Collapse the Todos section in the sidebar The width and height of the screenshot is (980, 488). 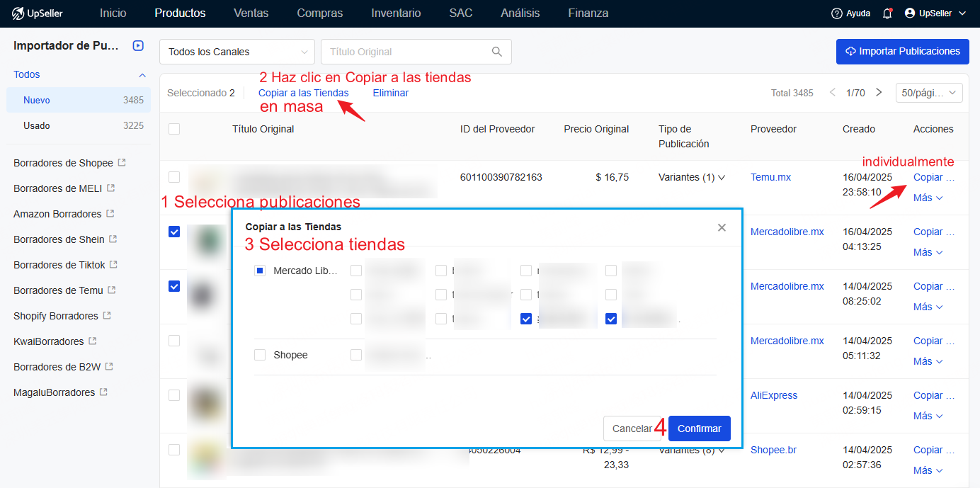(142, 74)
